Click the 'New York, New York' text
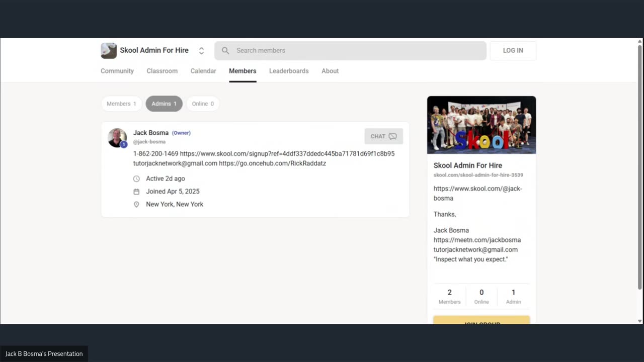 175,204
